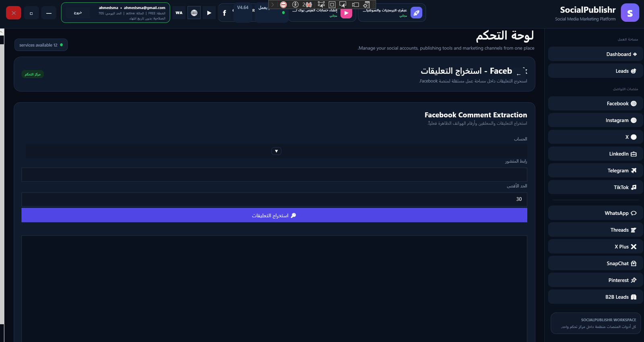Click the globe language icon
The image size is (644, 342).
click(x=194, y=13)
